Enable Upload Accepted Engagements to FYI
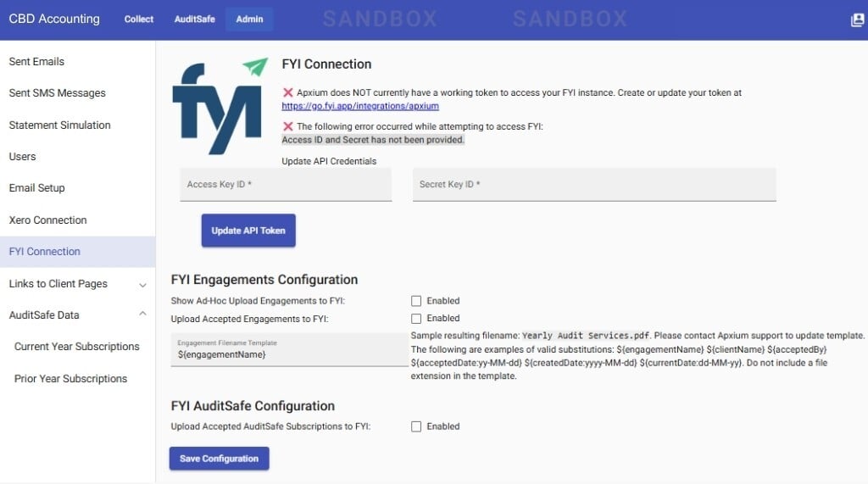This screenshot has height=484, width=868. tap(416, 319)
